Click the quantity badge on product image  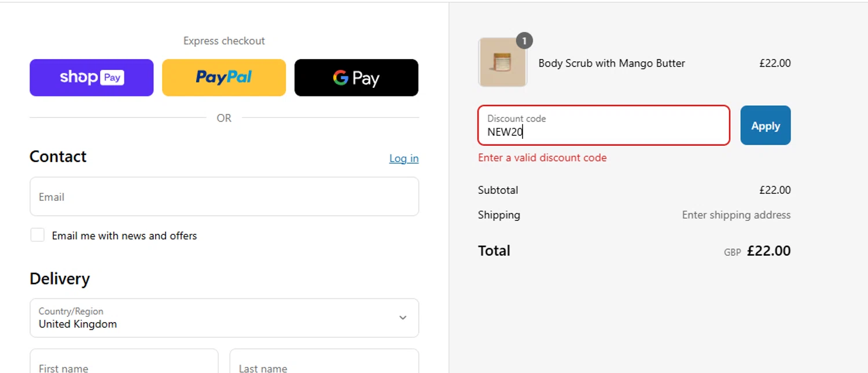pyautogui.click(x=524, y=40)
